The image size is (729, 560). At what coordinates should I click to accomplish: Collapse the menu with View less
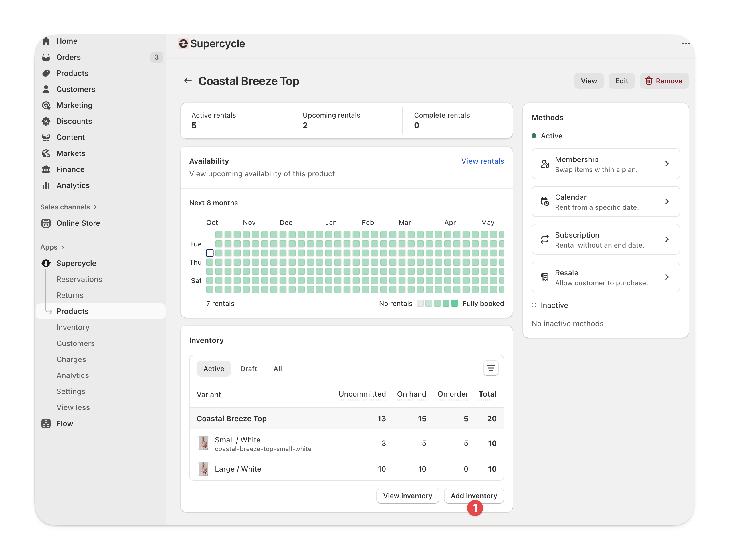73,407
